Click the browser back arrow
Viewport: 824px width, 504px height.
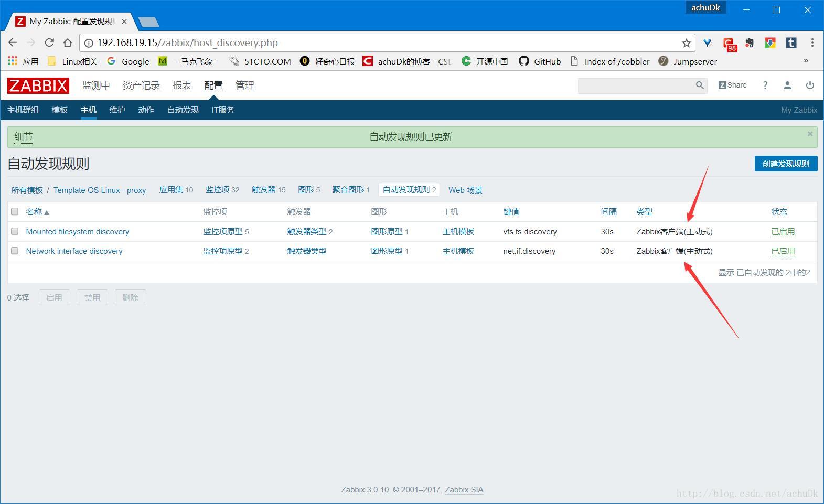tap(13, 43)
